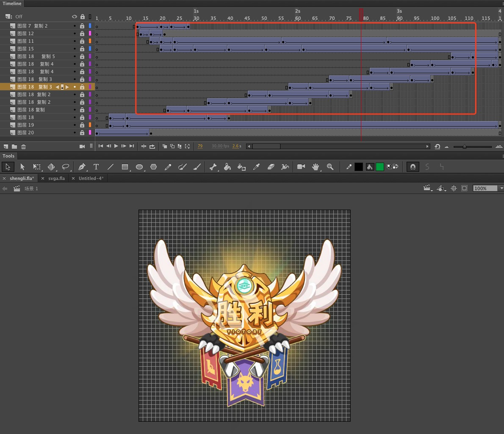Hide layer 图层 19 via visibility dot

75,124
